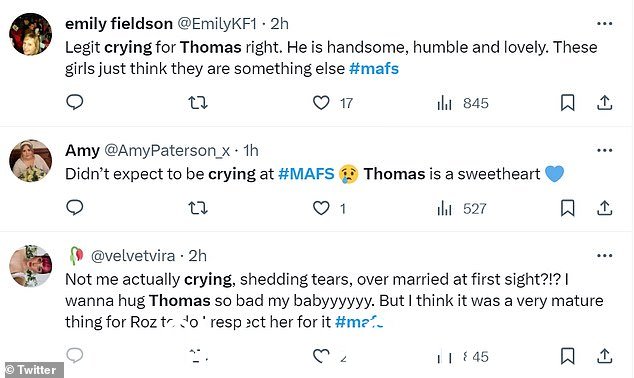Open velvetvira's avatar thumbnail

pyautogui.click(x=31, y=266)
